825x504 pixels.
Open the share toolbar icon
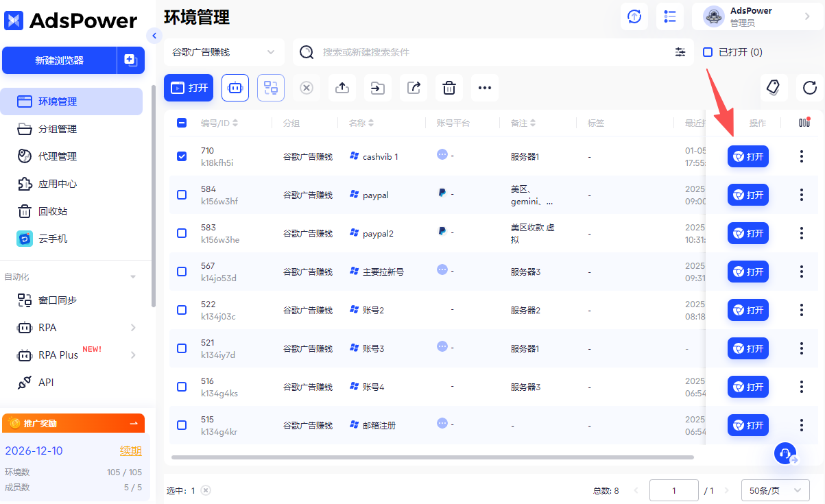tap(413, 88)
